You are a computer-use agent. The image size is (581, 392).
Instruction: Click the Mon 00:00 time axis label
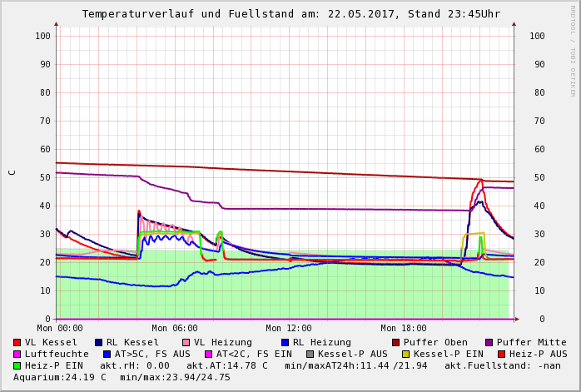[60, 329]
